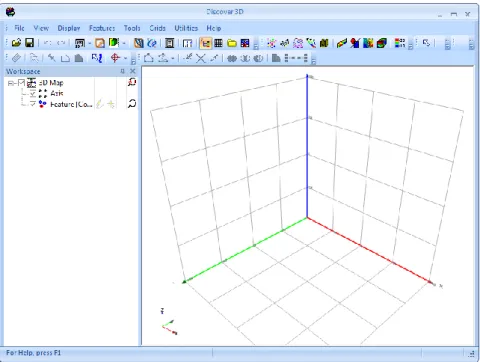The width and height of the screenshot is (480, 362).
Task: Open the Tools menu
Action: click(132, 28)
